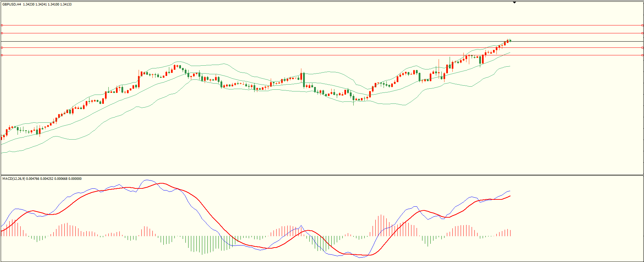This screenshot has width=644, height=262.
Task: Grab right handle of the lowest red line
Action: [x=643, y=55]
